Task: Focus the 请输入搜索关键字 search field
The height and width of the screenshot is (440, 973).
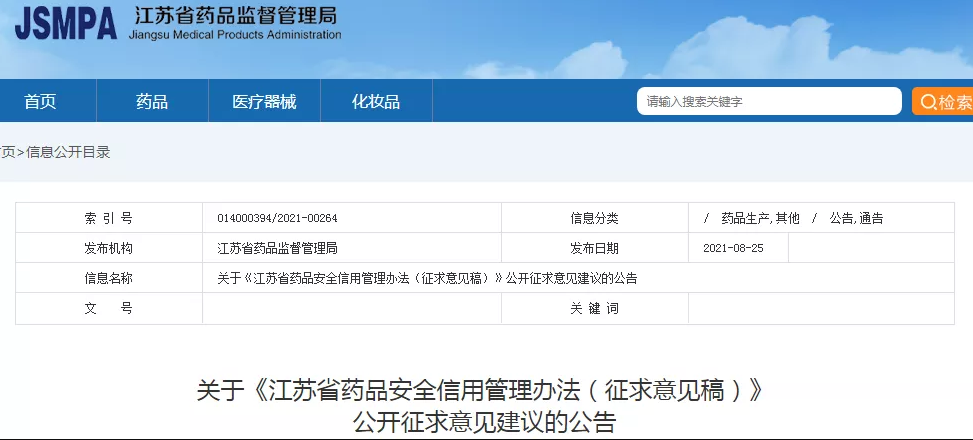Action: [x=769, y=101]
